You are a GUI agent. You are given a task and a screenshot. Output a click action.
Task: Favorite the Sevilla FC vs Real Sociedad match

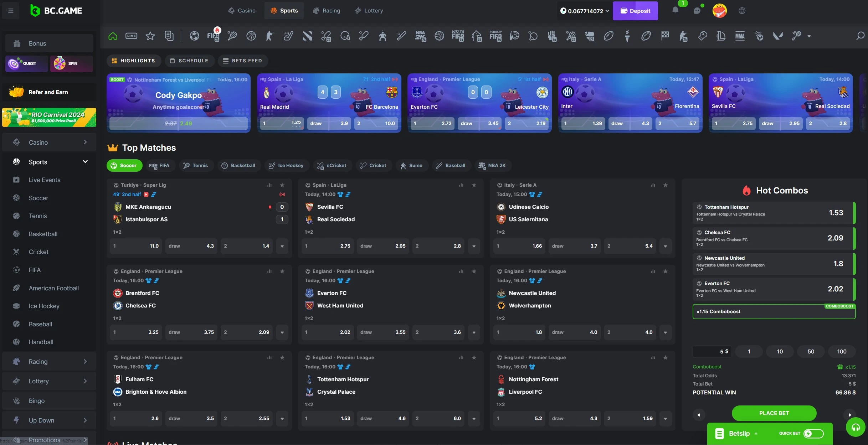click(x=474, y=185)
